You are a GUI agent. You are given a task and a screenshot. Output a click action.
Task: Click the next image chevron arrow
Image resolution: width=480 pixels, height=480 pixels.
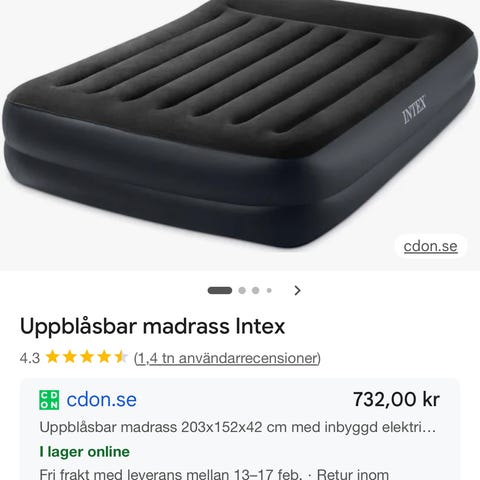click(297, 291)
